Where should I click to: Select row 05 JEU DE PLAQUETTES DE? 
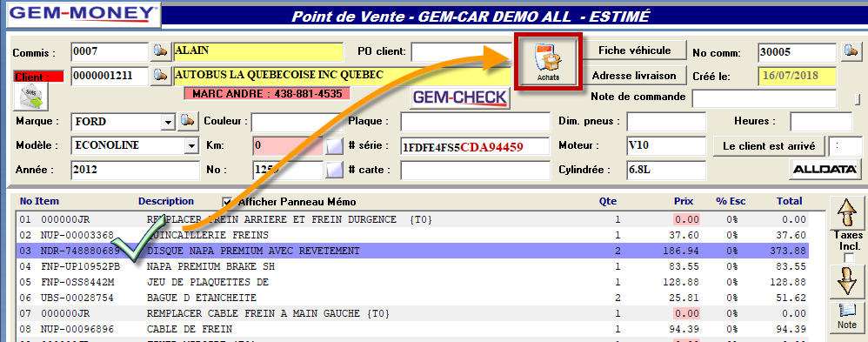coord(413,282)
